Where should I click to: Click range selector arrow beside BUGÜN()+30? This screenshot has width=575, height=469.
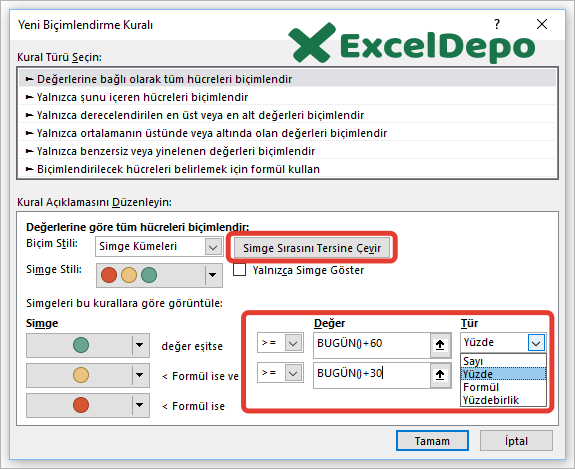tap(440, 375)
